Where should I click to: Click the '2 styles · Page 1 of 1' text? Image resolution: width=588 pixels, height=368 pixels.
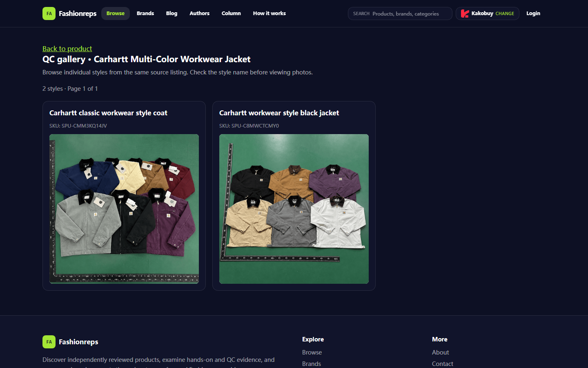tap(70, 89)
